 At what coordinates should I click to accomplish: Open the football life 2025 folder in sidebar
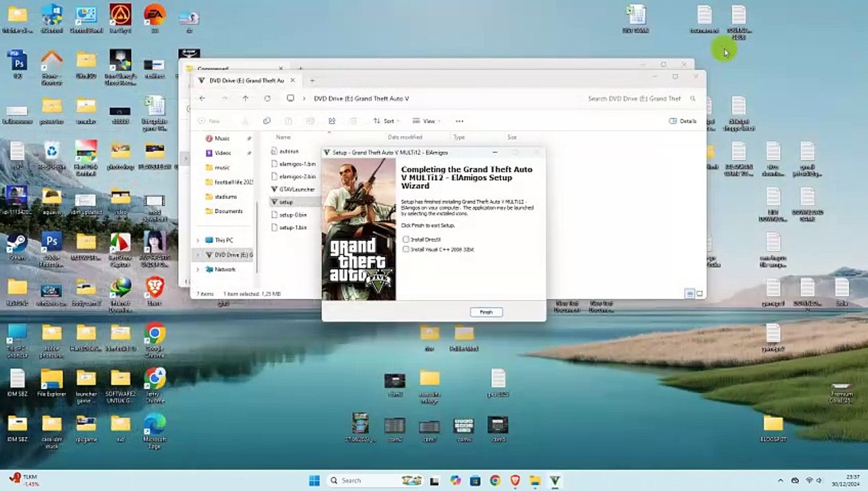[229, 182]
